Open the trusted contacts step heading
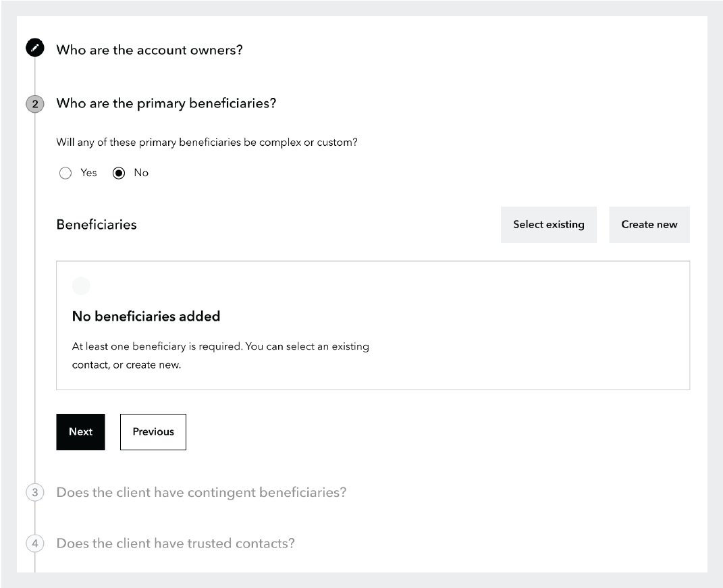 pos(176,543)
